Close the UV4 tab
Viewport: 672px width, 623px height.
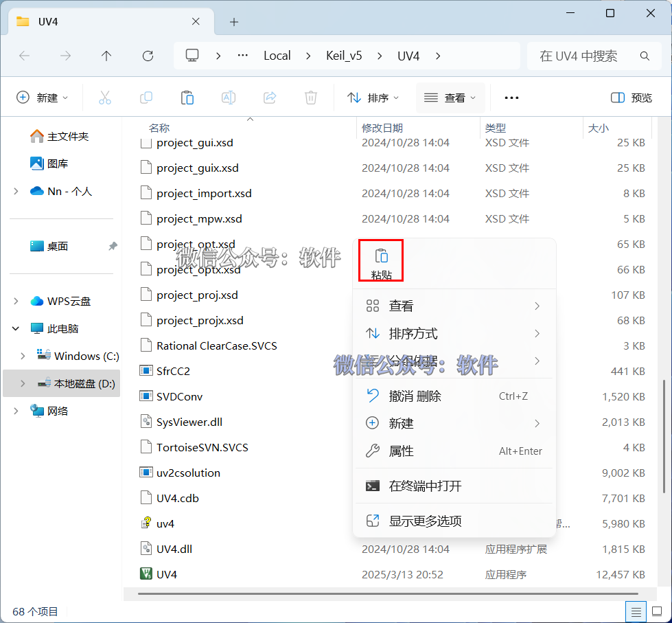click(x=196, y=21)
